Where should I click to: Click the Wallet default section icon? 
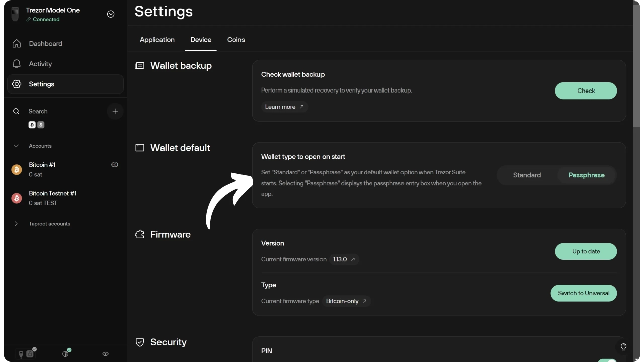(140, 148)
